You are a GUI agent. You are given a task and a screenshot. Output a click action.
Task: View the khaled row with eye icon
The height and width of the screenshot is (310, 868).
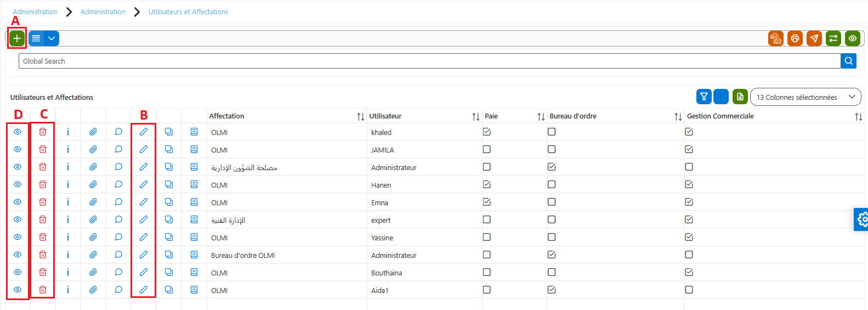pos(18,132)
